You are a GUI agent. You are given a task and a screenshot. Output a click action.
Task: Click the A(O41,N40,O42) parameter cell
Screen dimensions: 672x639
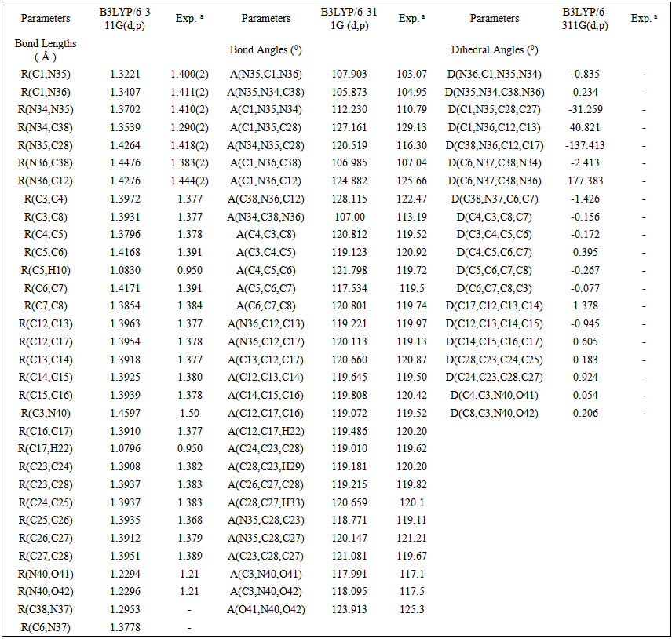pyautogui.click(x=266, y=609)
